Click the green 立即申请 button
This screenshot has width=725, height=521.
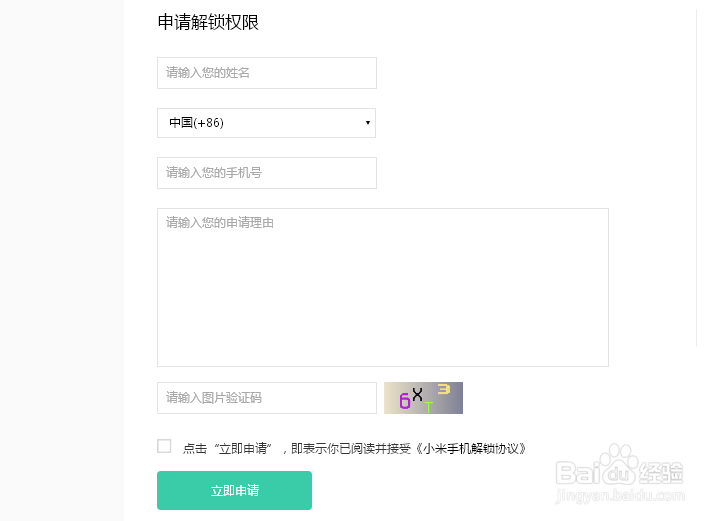[x=234, y=490]
